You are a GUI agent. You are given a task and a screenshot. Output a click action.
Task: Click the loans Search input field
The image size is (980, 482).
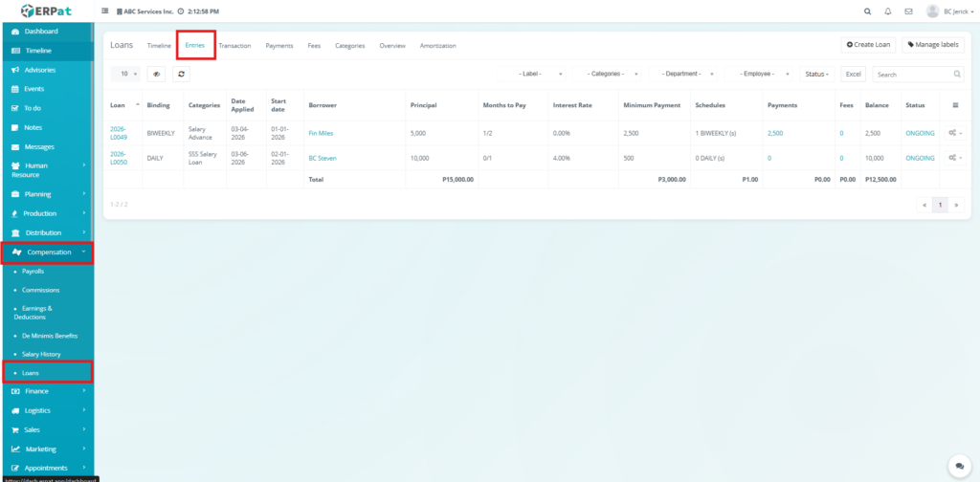(x=912, y=74)
